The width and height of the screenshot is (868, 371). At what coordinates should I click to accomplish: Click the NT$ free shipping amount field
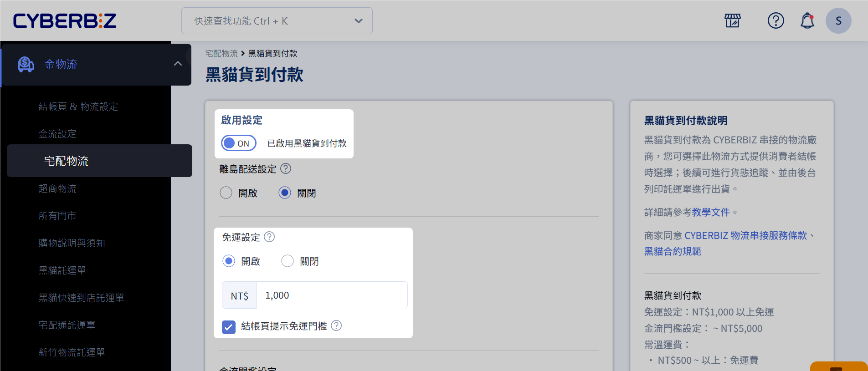[332, 295]
